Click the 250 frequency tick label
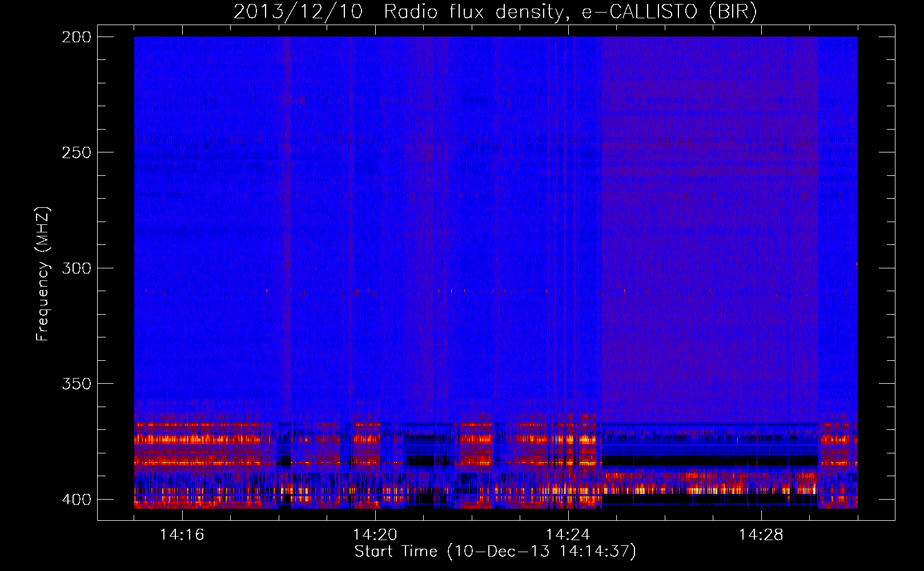Screen dimensions: 924x571 click(x=77, y=152)
